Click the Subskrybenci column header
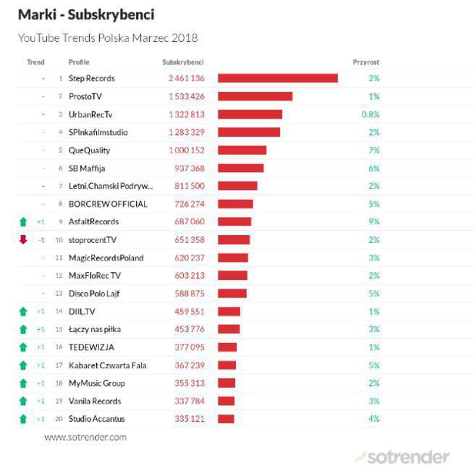The width and height of the screenshot is (474, 476). (182, 62)
